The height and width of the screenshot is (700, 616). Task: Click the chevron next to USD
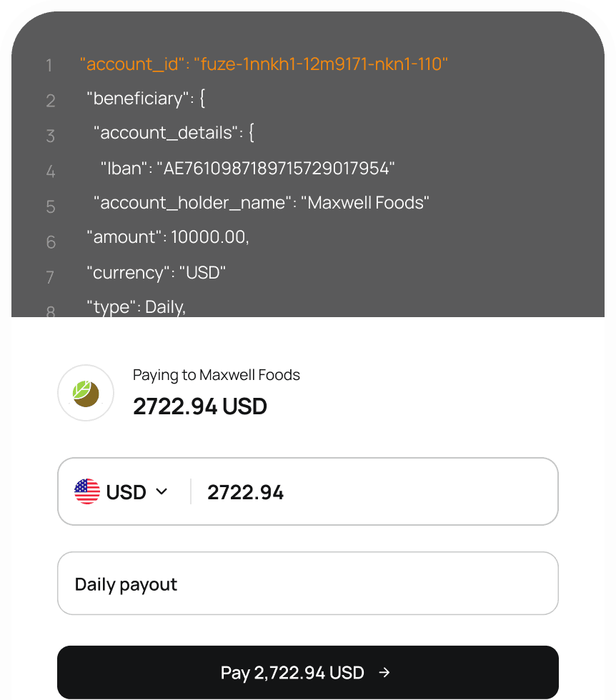point(161,491)
